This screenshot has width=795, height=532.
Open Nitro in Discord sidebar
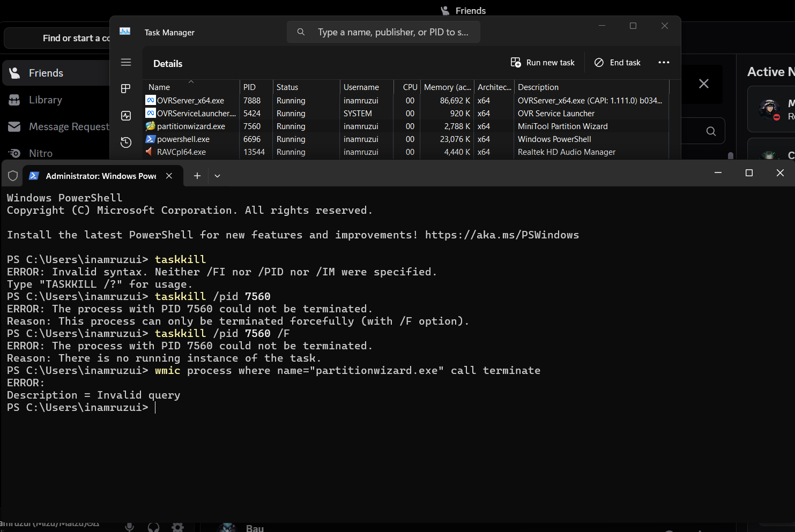coord(56,153)
